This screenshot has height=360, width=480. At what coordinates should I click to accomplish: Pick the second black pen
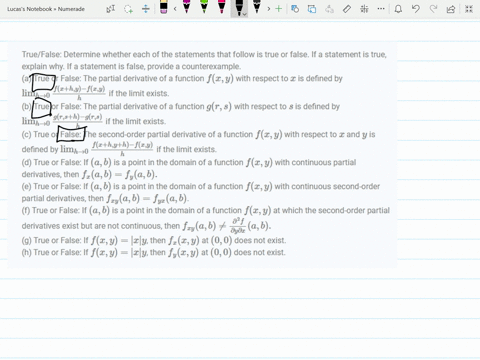[257, 7]
